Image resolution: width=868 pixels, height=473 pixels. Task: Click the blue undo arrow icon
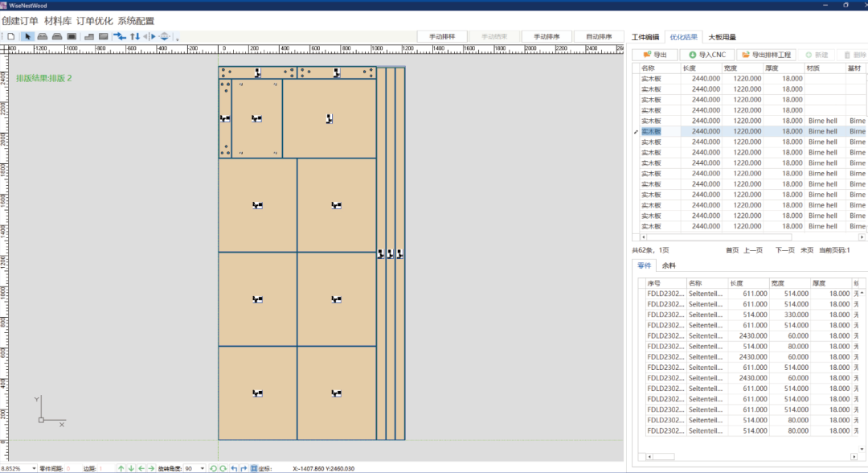pyautogui.click(x=234, y=468)
